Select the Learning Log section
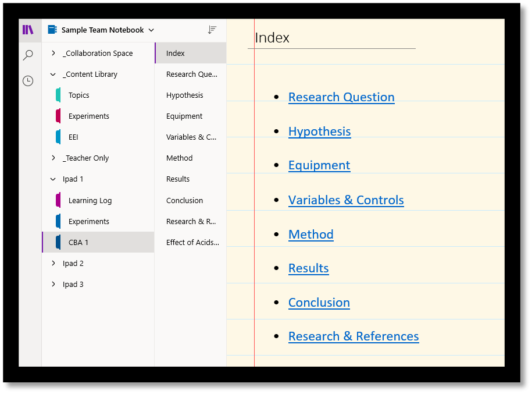This screenshot has width=532, height=394. tap(98, 200)
